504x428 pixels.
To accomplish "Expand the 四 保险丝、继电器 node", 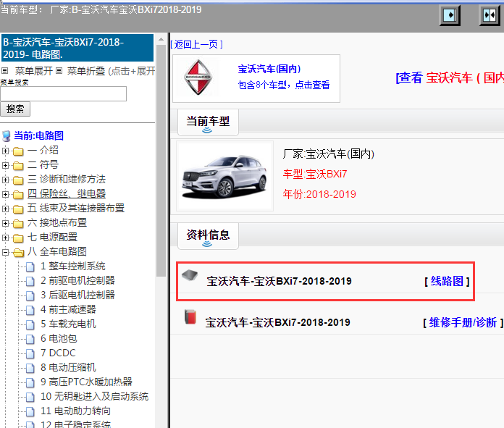I will (x=5, y=194).
